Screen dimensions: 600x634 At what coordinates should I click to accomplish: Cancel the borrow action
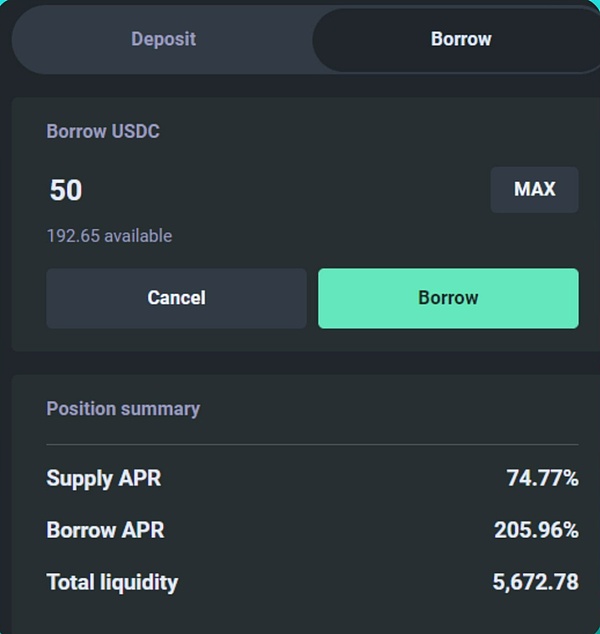click(176, 298)
